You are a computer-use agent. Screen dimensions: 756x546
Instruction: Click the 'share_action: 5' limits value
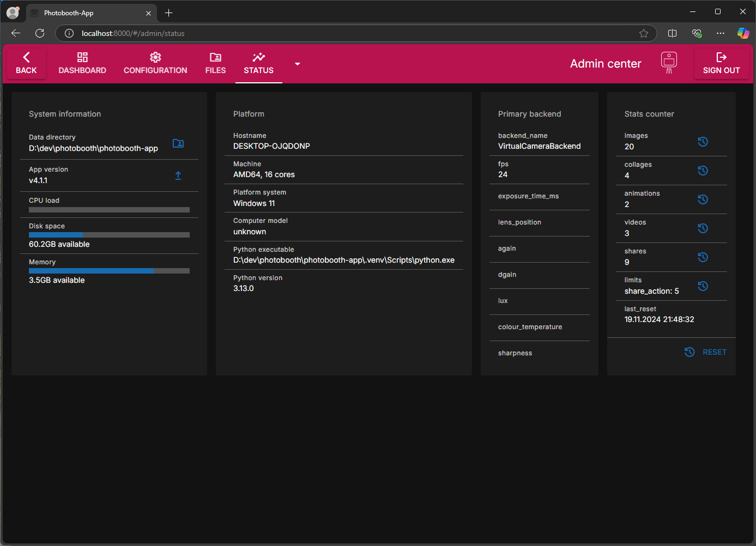[652, 291]
